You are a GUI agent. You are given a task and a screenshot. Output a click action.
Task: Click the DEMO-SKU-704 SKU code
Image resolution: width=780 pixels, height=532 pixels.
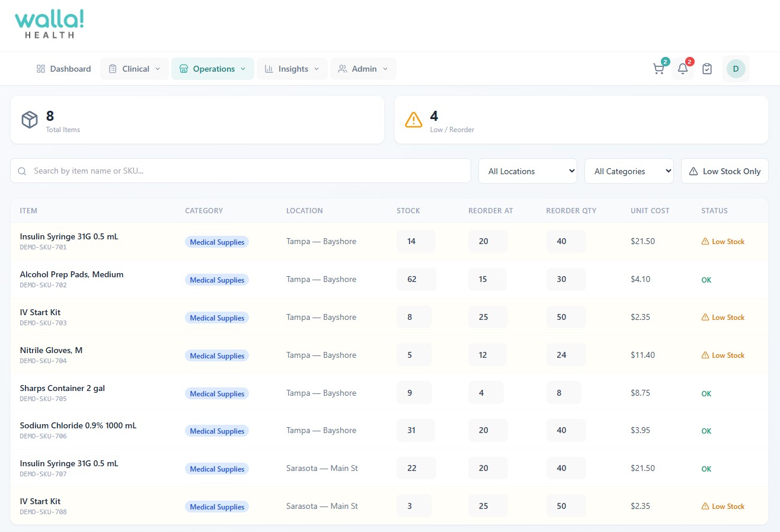(43, 361)
